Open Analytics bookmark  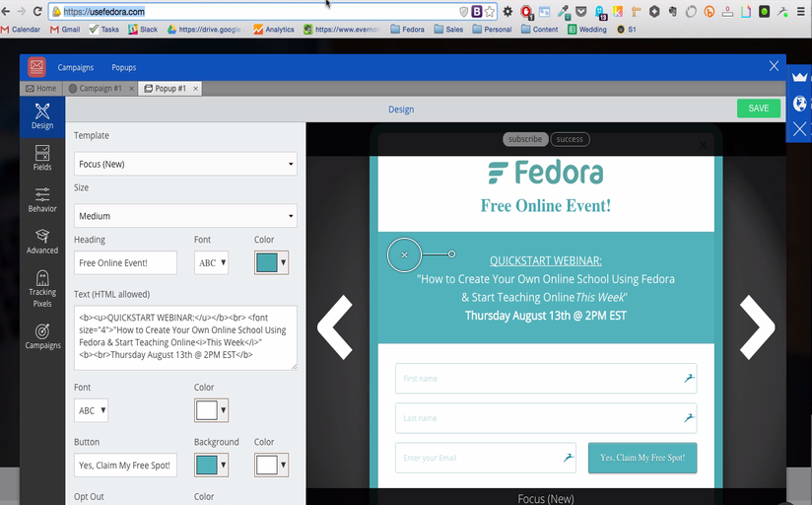pos(274,30)
